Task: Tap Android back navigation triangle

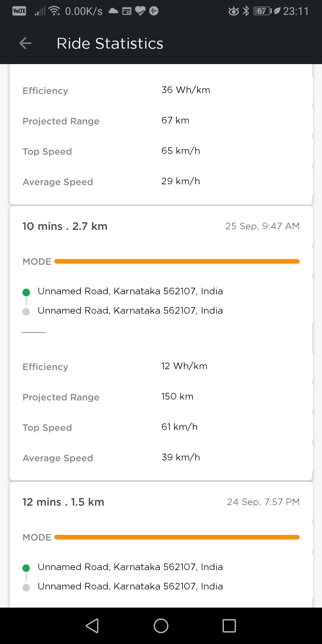Action: point(92,626)
